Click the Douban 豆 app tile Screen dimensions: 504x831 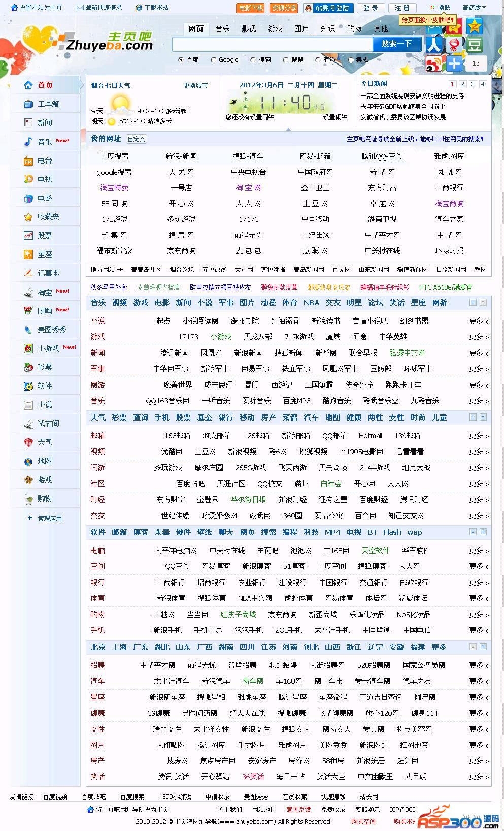coord(475,44)
